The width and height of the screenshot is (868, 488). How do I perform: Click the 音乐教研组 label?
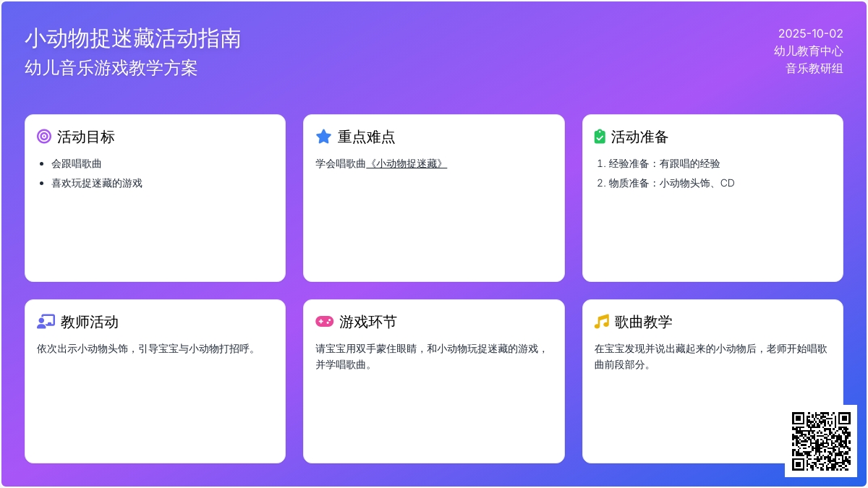click(814, 69)
